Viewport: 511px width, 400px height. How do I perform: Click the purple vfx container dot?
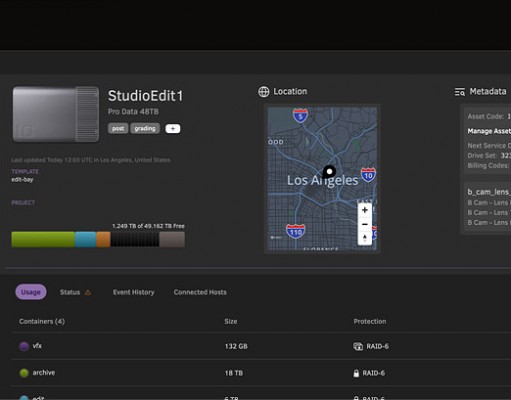click(24, 346)
